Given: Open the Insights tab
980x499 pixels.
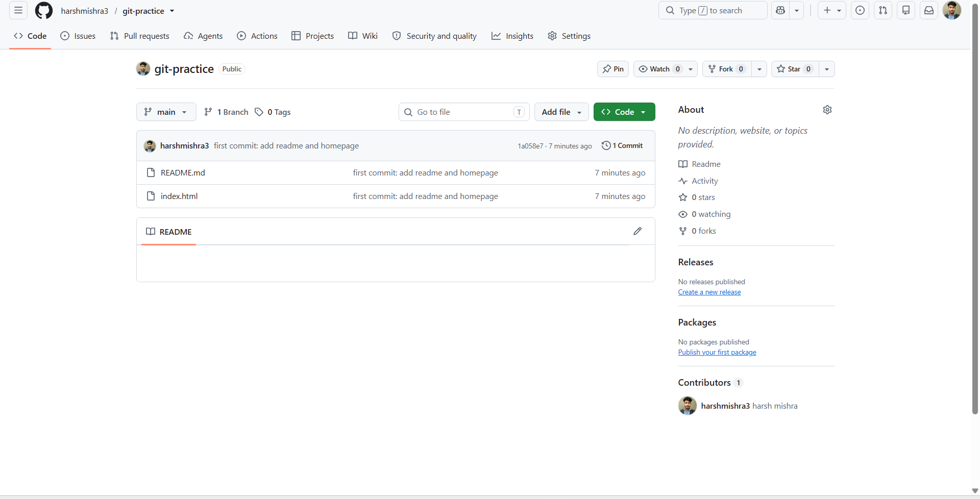Looking at the screenshot, I should pos(512,36).
